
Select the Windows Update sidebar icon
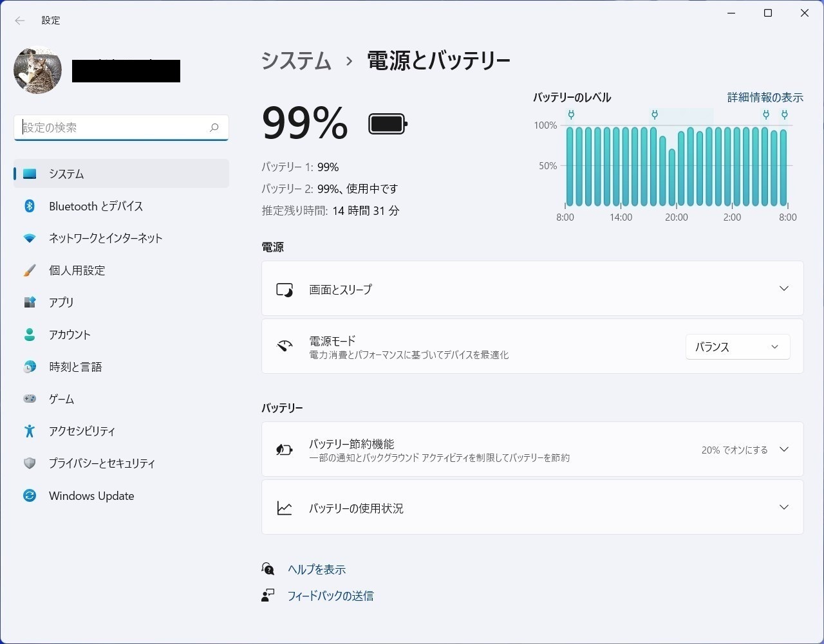pos(30,495)
